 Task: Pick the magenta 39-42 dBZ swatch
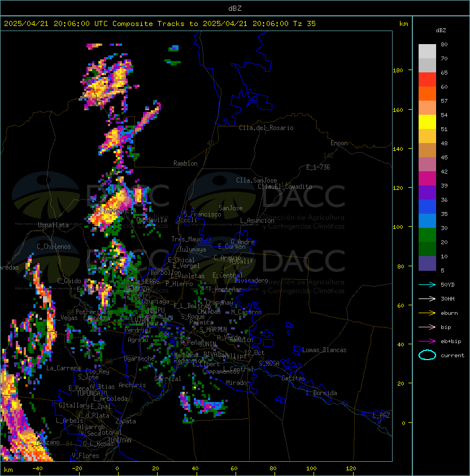[x=427, y=179]
